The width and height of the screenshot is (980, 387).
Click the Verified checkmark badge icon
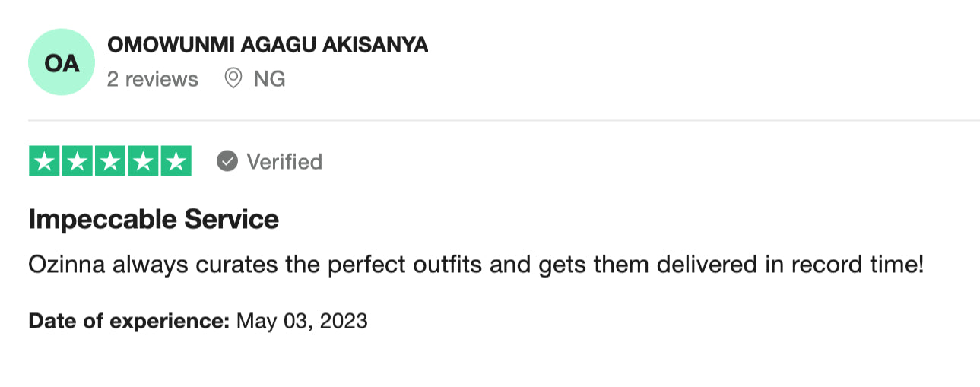coord(227,161)
